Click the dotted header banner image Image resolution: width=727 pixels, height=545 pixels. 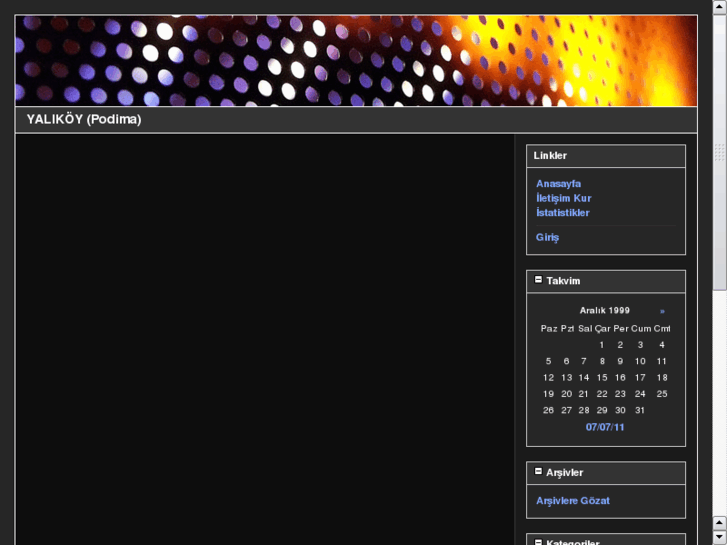[356, 61]
